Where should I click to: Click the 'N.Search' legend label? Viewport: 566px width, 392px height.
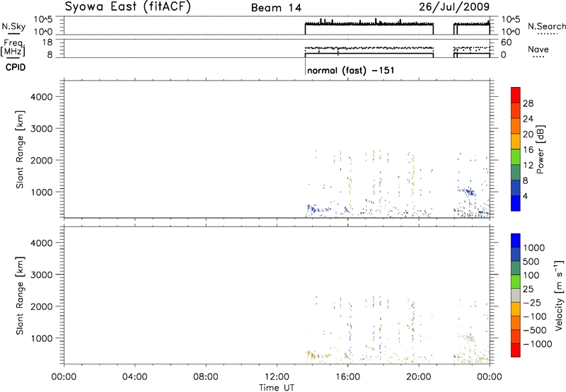[x=546, y=26]
